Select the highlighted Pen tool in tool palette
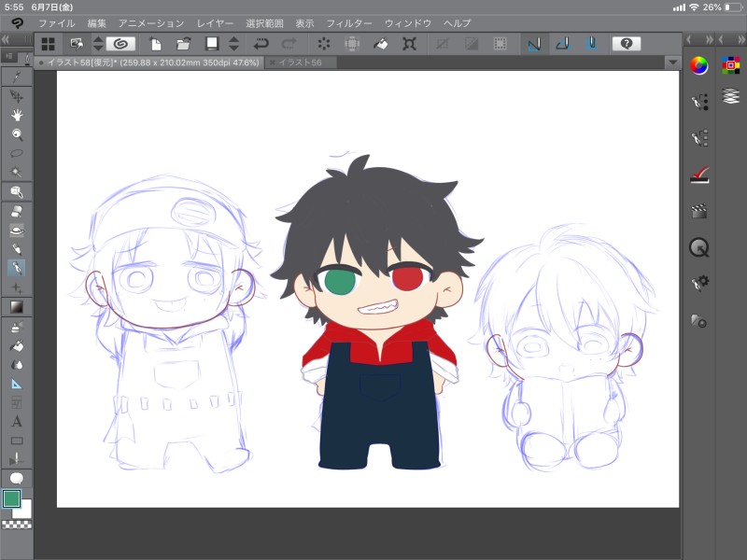Screen dimensions: 747x560 17,268
